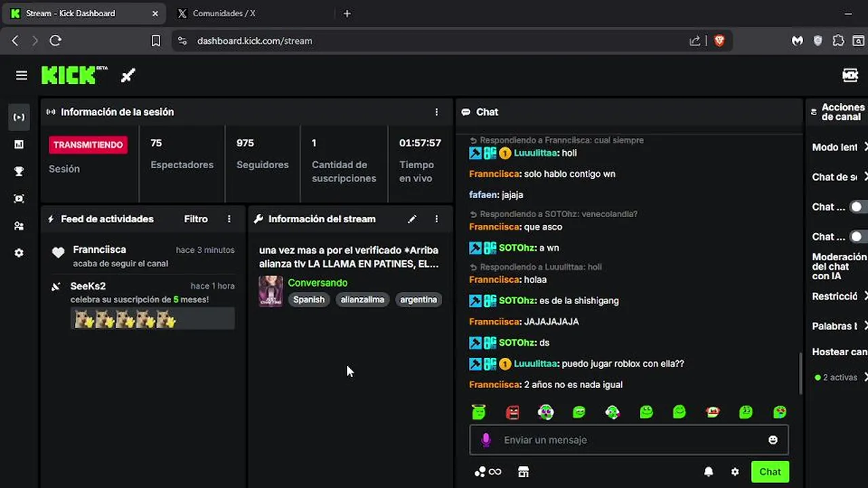
Task: Open the Hostear canal option
Action: (840, 352)
